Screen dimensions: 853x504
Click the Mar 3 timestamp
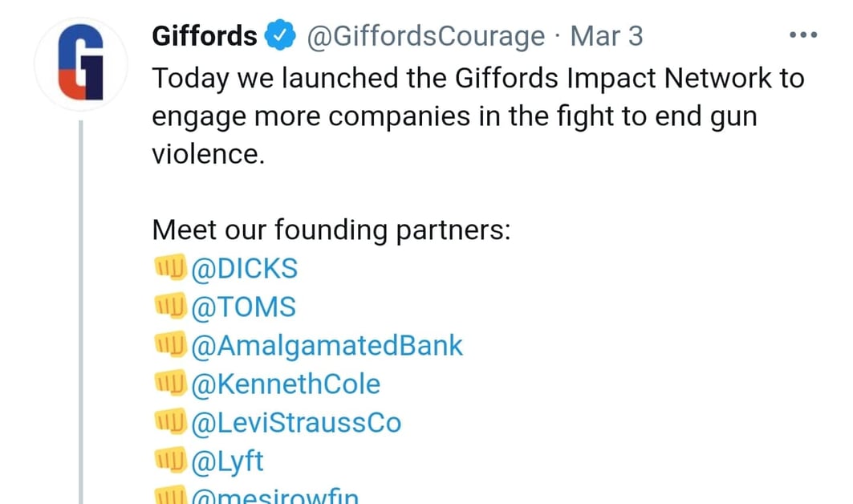606,36
